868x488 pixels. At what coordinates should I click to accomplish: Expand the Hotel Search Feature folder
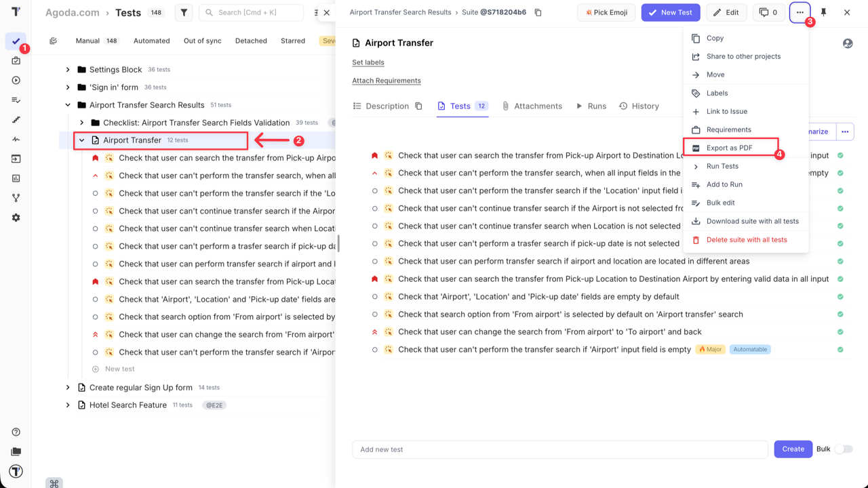point(67,405)
